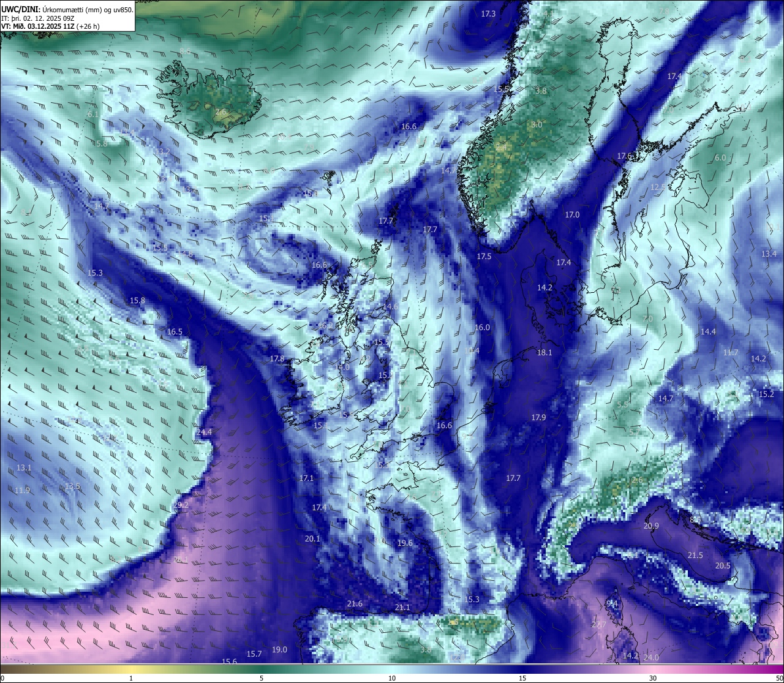This screenshot has width=784, height=683.
Task: Click the 50 tick label on the color scale
Action: click(x=779, y=678)
